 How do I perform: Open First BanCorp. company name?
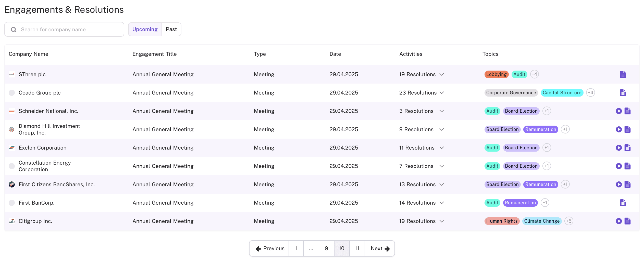click(x=36, y=203)
